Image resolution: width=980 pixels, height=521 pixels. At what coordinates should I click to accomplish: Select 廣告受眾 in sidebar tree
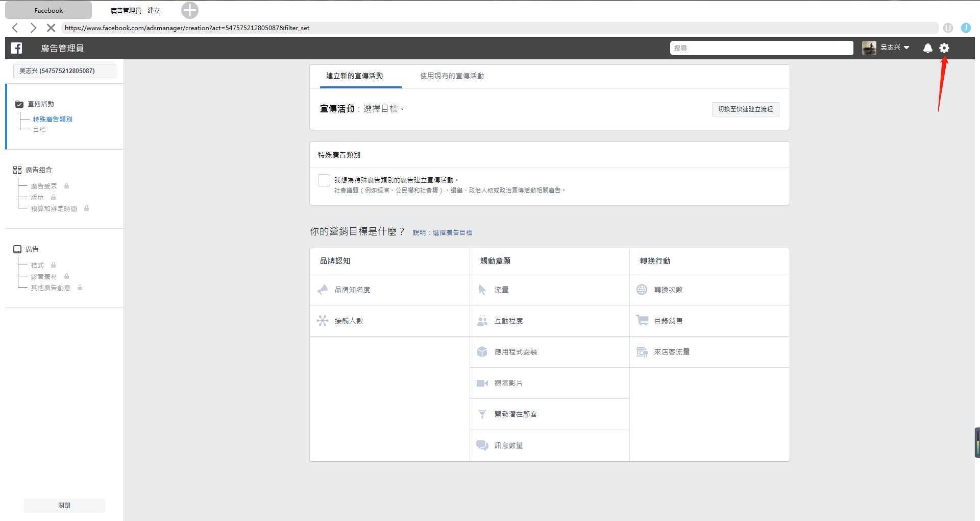(x=44, y=186)
